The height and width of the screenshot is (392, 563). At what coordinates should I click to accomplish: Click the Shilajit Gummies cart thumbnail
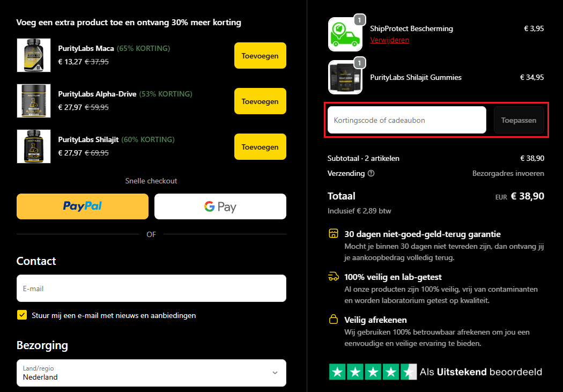[x=345, y=77]
